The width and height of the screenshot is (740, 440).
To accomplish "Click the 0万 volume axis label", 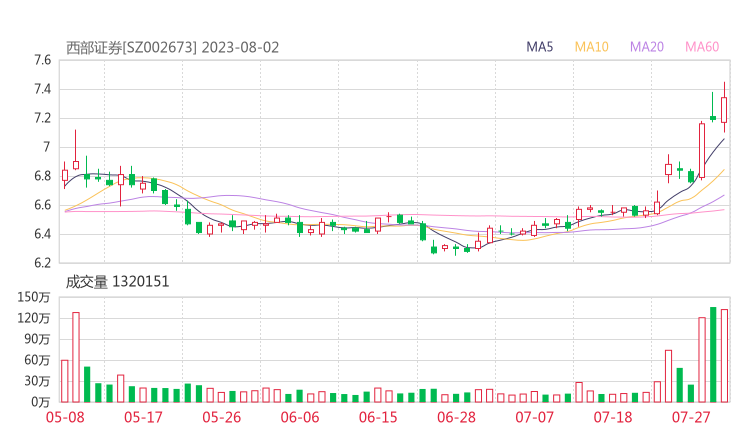I will (x=41, y=402).
